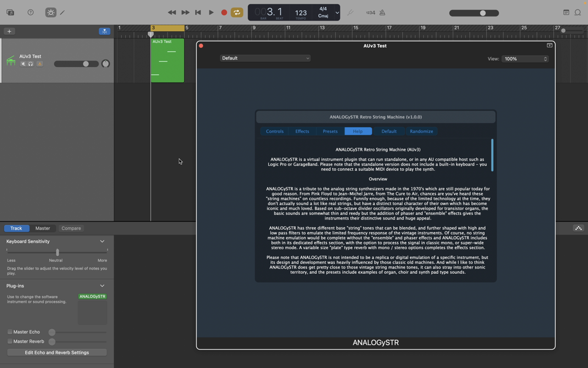Collapse the Plug-ins section

pyautogui.click(x=102, y=286)
